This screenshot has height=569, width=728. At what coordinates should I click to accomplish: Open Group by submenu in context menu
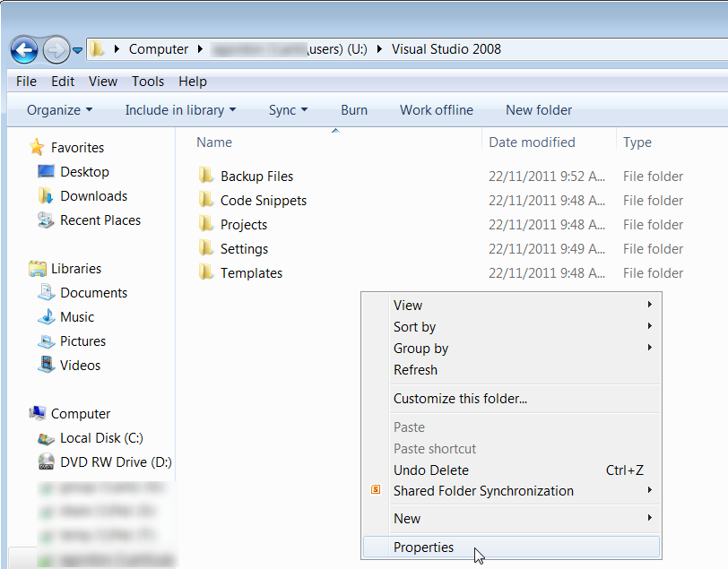click(511, 348)
